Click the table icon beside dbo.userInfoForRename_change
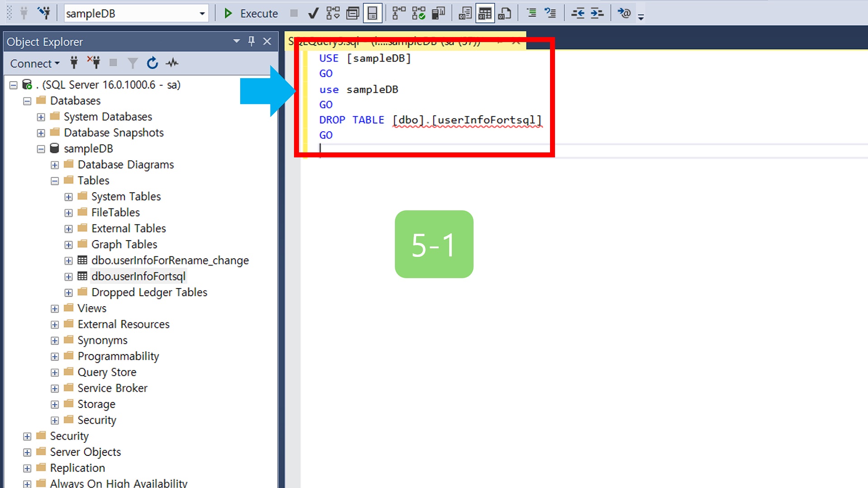This screenshot has height=488, width=868. coord(82,260)
